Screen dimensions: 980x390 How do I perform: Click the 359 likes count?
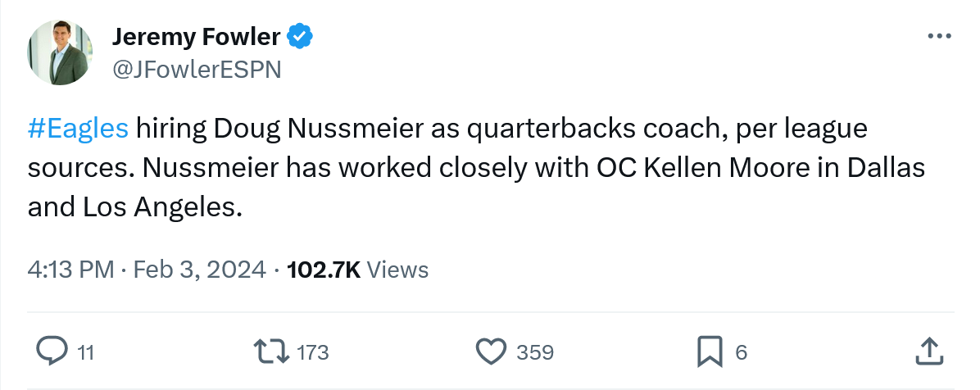[536, 352]
